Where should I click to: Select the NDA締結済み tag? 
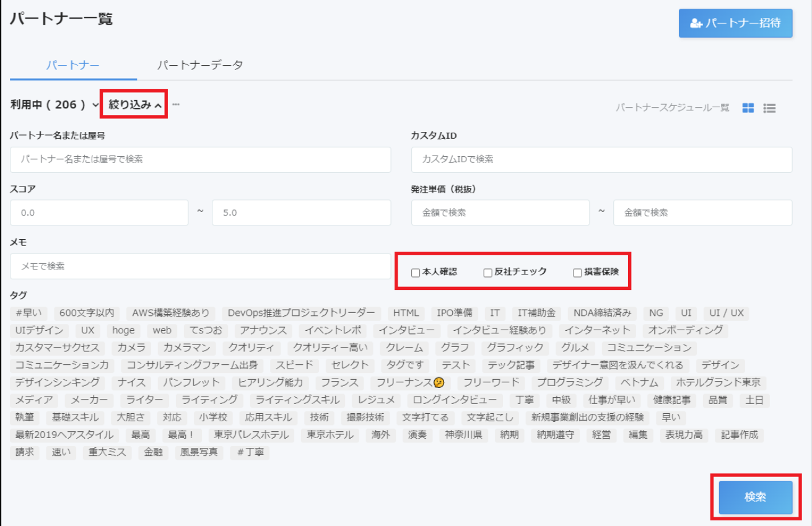coord(602,313)
